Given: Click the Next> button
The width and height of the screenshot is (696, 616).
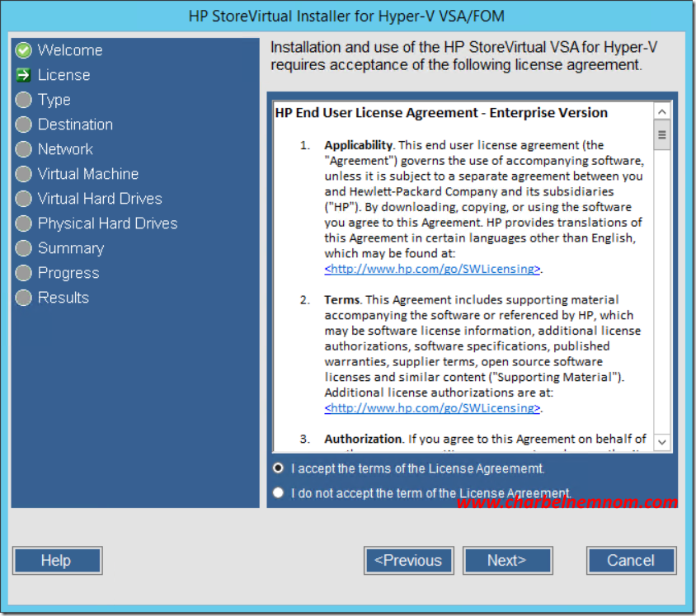Looking at the screenshot, I should (x=508, y=561).
